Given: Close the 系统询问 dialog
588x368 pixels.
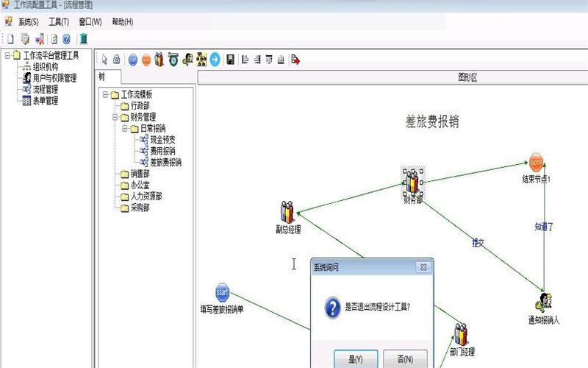Looking at the screenshot, I should [x=423, y=267].
